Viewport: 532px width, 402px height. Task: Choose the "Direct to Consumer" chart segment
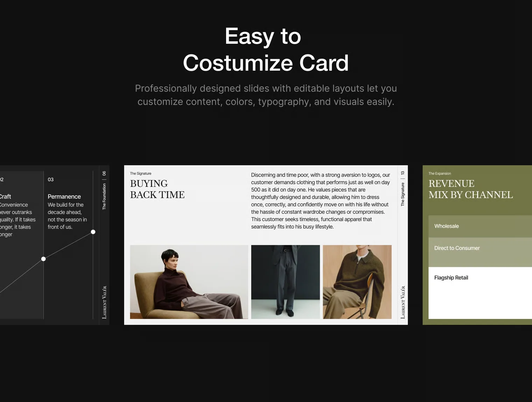pos(480,252)
